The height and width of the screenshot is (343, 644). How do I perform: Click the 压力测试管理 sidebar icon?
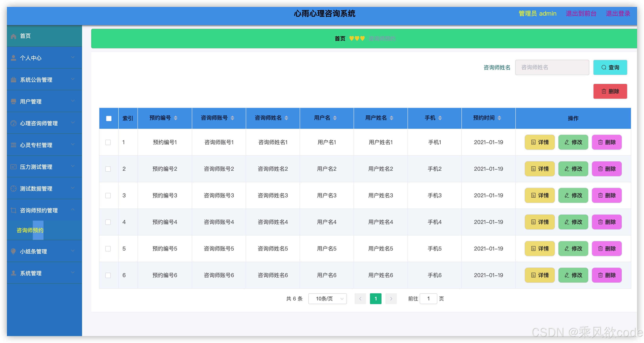13,167
